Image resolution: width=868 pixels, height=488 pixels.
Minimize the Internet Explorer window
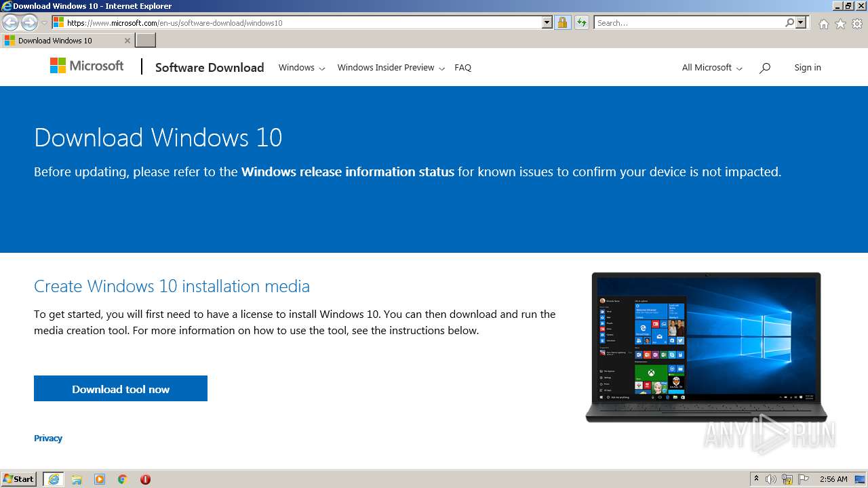(837, 6)
